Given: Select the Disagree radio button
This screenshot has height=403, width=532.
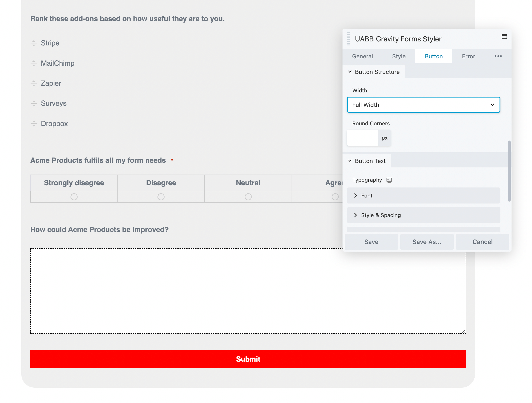Looking at the screenshot, I should pos(161,197).
